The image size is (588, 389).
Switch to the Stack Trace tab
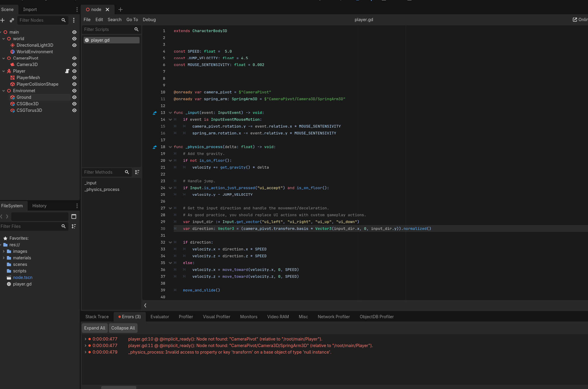[x=97, y=317]
